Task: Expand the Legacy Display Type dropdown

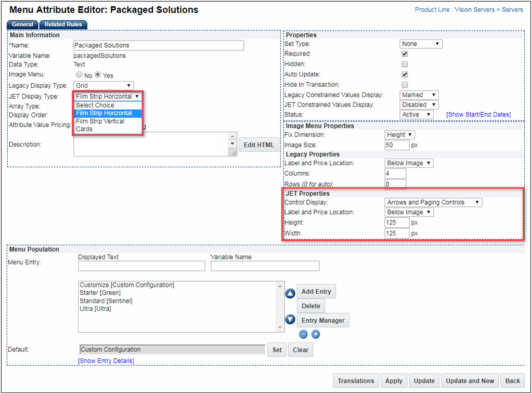Action: [103, 86]
